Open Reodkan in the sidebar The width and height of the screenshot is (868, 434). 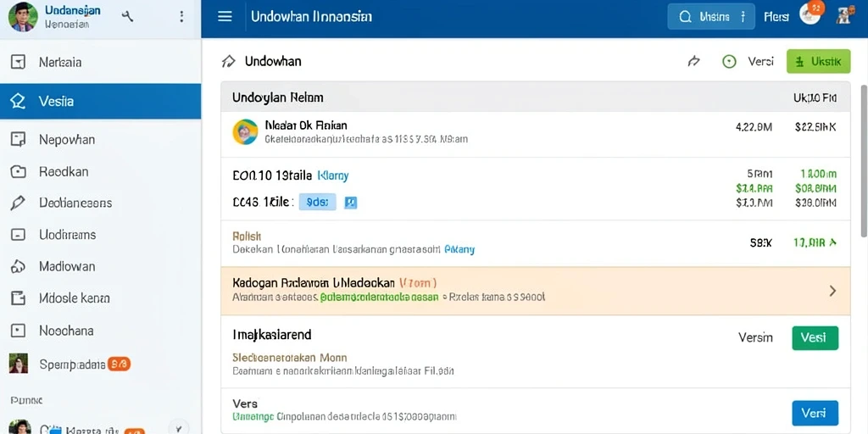pos(100,171)
